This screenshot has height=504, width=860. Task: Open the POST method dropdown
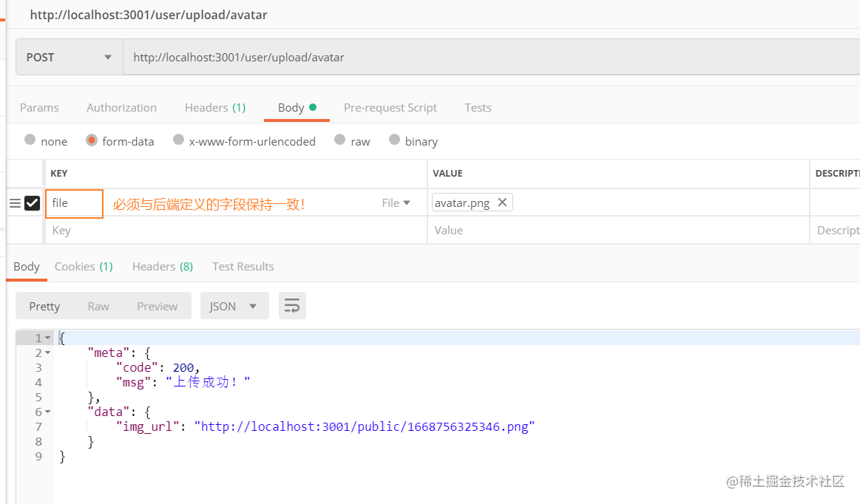coord(69,57)
